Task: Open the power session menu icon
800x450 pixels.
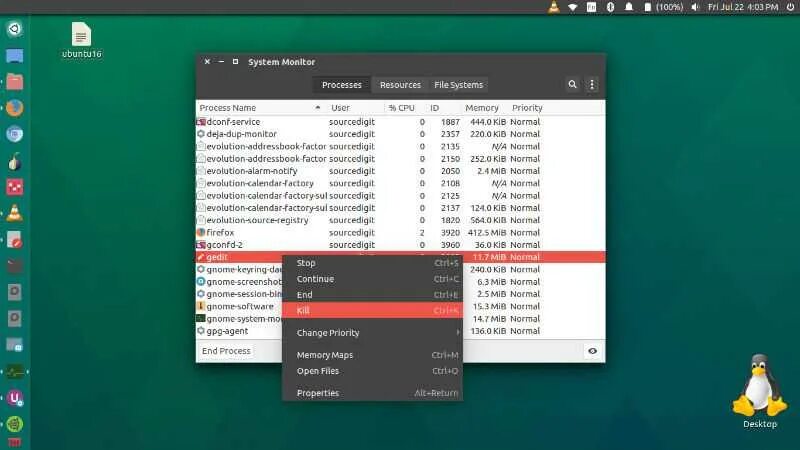Action: (790, 7)
